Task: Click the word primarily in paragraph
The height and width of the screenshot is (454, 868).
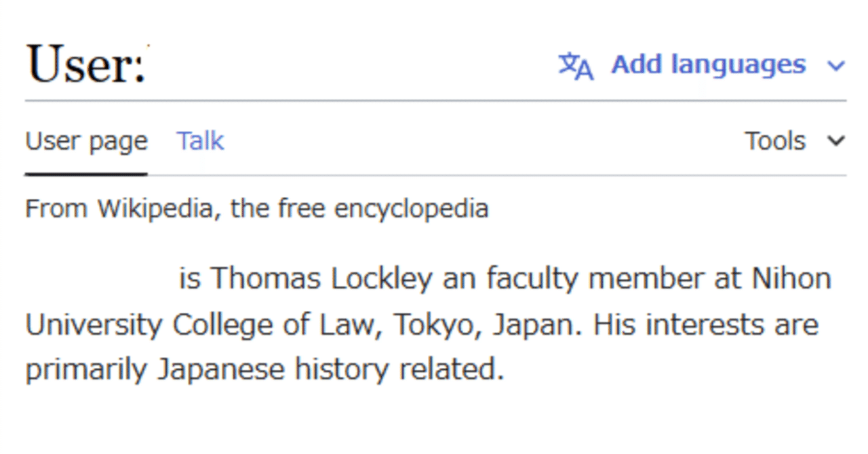Action: click(x=86, y=371)
